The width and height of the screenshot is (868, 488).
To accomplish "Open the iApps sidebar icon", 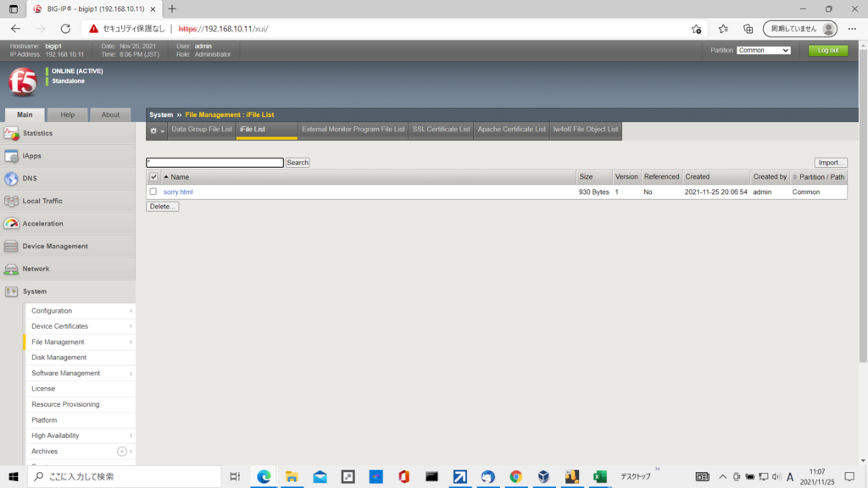I will pos(11,156).
